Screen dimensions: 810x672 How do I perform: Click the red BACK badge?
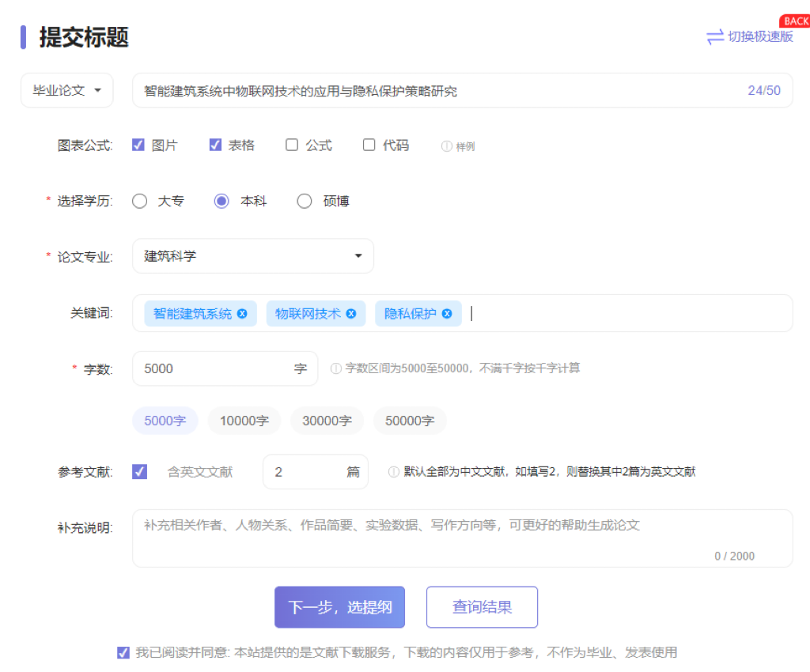click(x=796, y=21)
